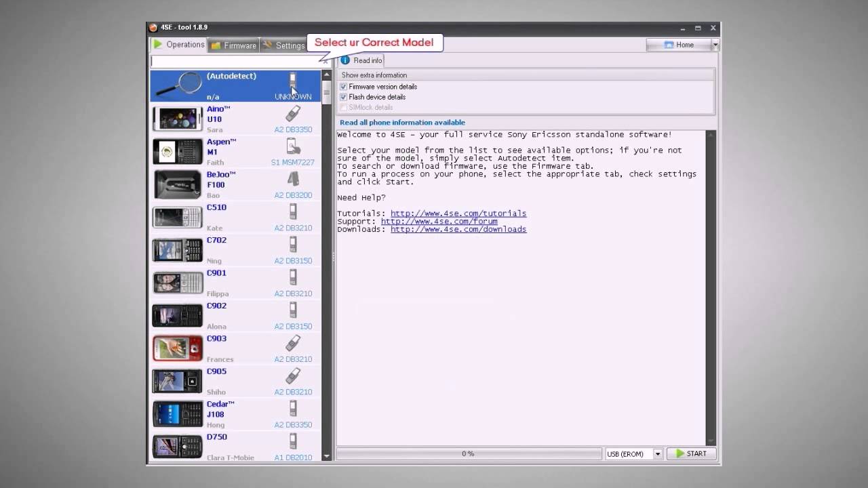This screenshot has width=868, height=488.
Task: Click the form-factor icon for D750
Action: [293, 441]
